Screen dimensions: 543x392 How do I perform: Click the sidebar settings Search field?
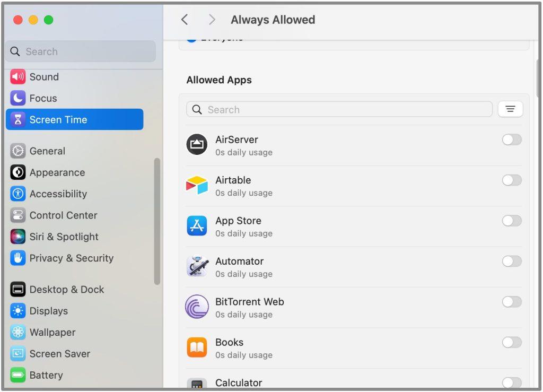81,51
